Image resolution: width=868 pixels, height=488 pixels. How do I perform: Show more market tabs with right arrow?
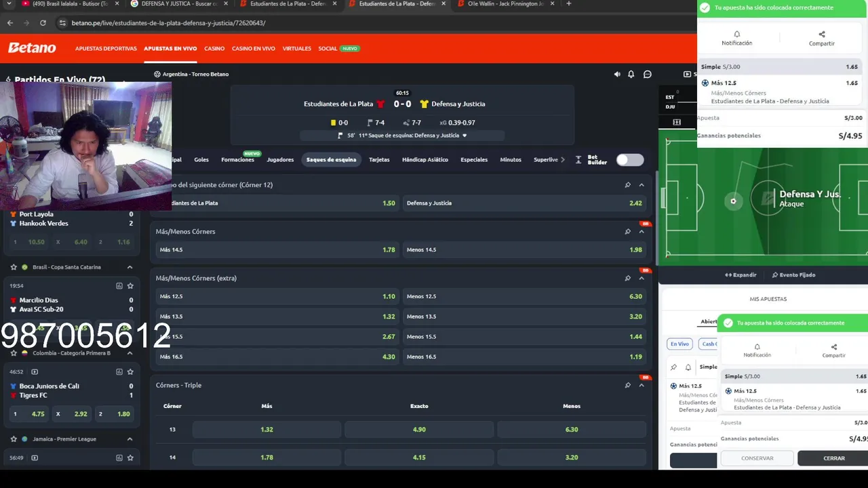tap(563, 160)
